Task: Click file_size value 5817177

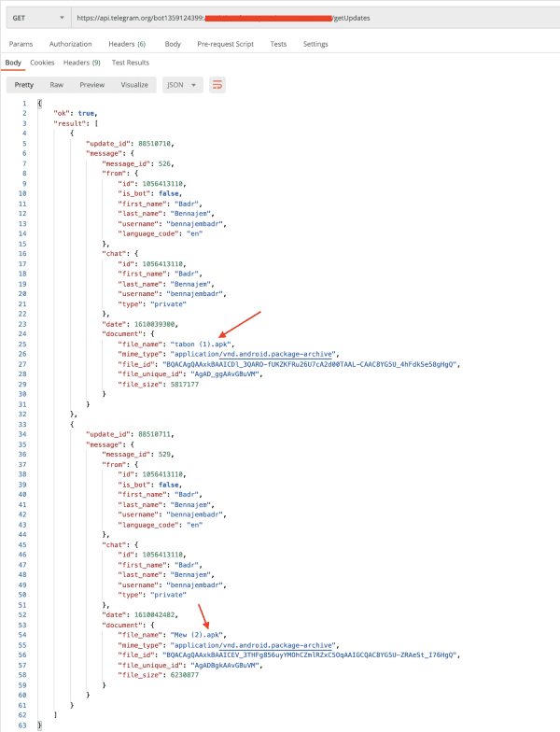Action: click(x=185, y=385)
